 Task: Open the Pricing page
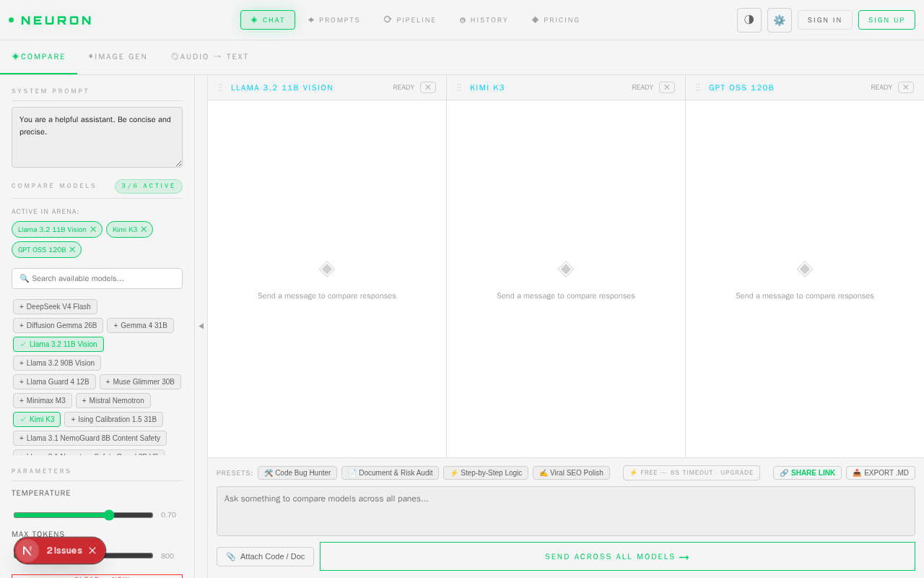556,20
